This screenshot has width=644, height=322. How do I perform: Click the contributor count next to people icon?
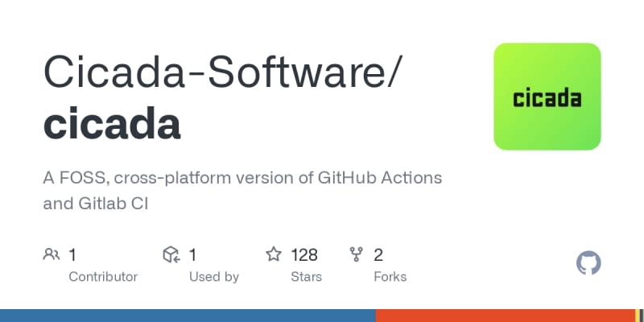72,255
